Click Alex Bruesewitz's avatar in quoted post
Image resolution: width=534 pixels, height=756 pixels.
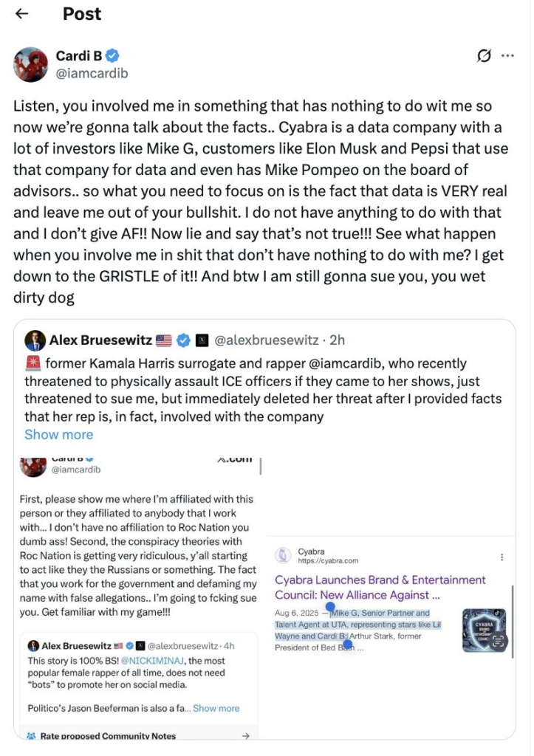coord(34,340)
